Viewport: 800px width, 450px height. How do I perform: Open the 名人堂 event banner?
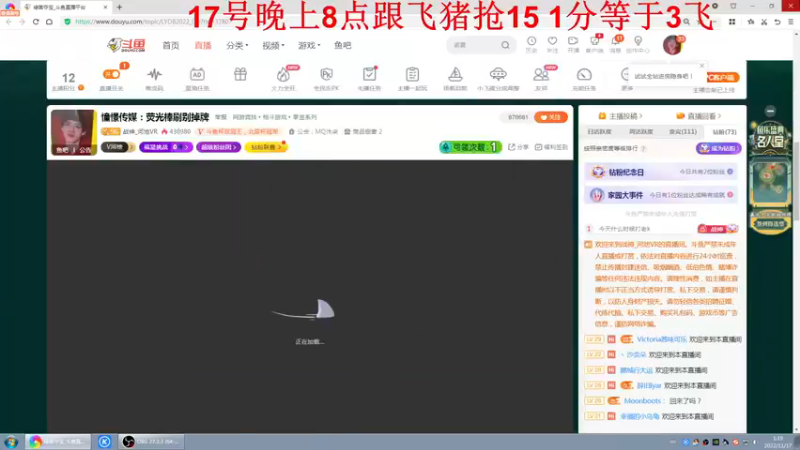(x=770, y=138)
